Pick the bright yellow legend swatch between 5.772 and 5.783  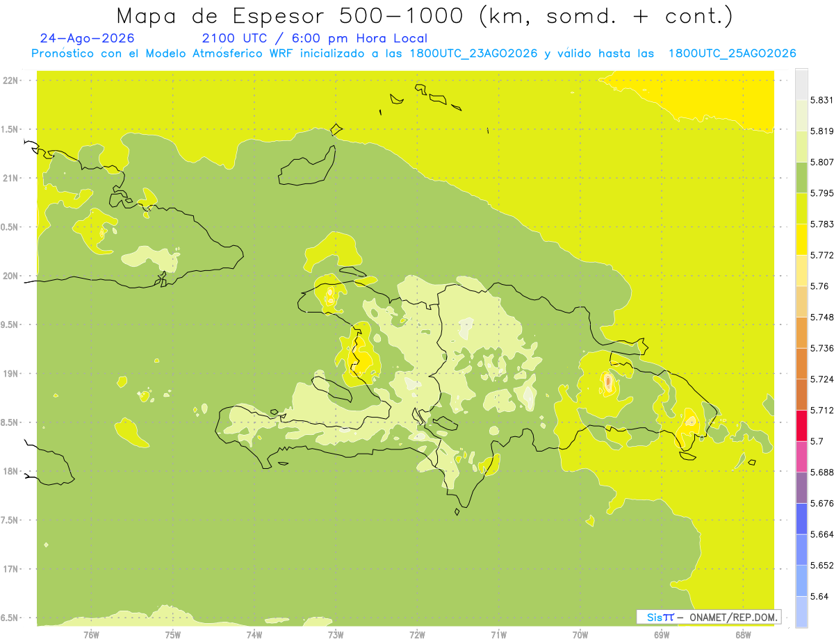pos(801,239)
